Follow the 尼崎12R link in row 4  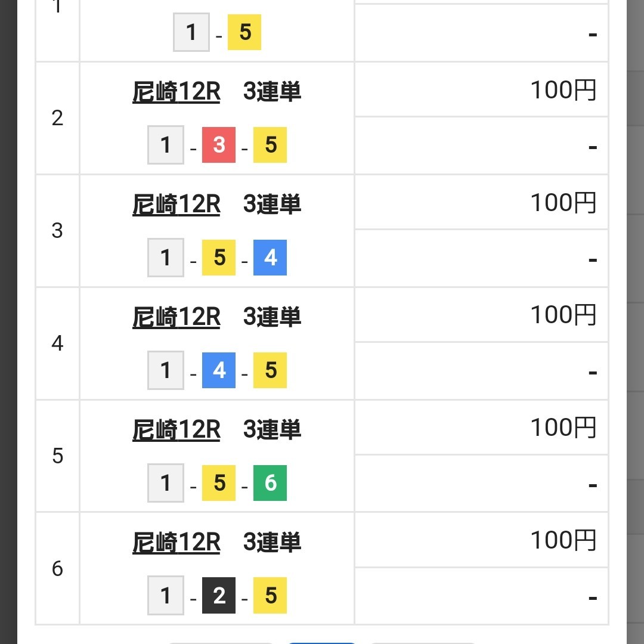(176, 317)
